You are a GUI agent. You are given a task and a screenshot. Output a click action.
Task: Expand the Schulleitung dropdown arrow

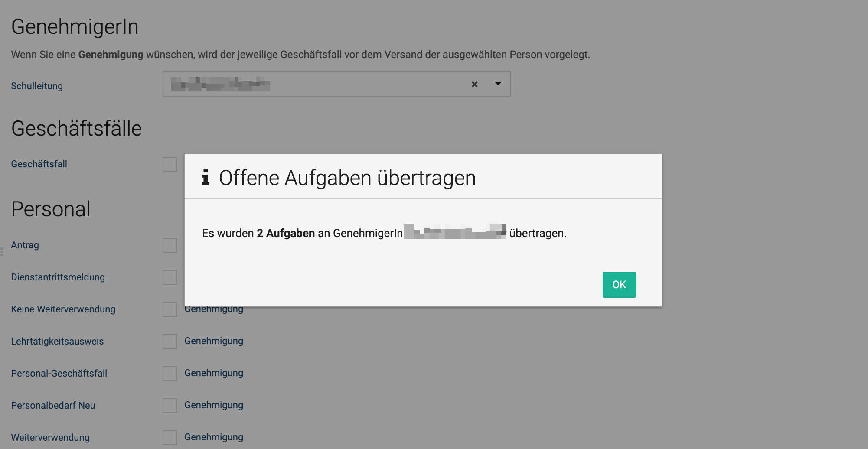coord(498,84)
